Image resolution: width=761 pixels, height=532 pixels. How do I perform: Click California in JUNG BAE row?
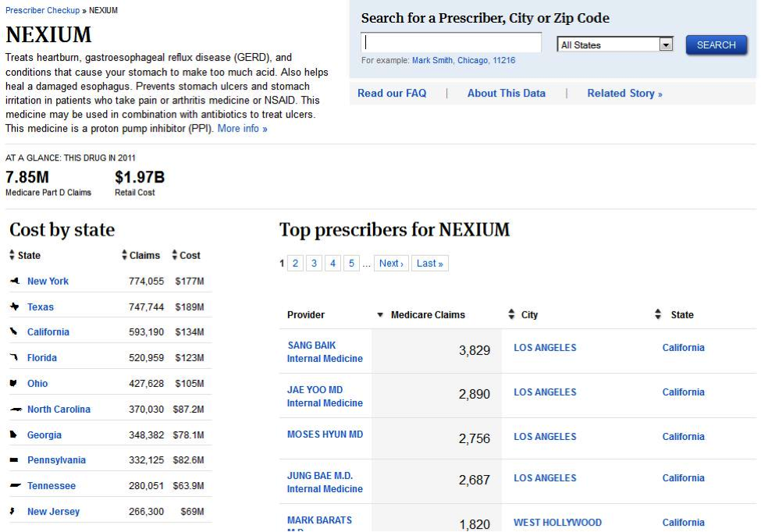(684, 478)
